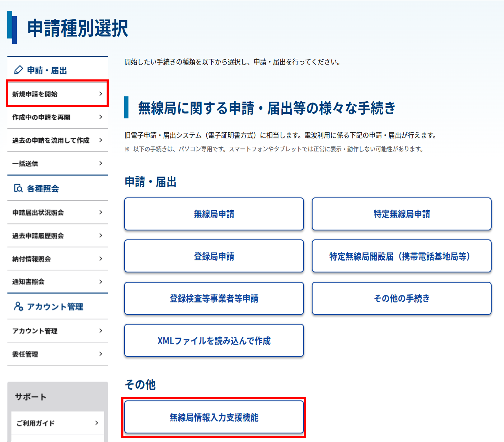Click the その他 section heading
The height and width of the screenshot is (442, 504).
(140, 385)
